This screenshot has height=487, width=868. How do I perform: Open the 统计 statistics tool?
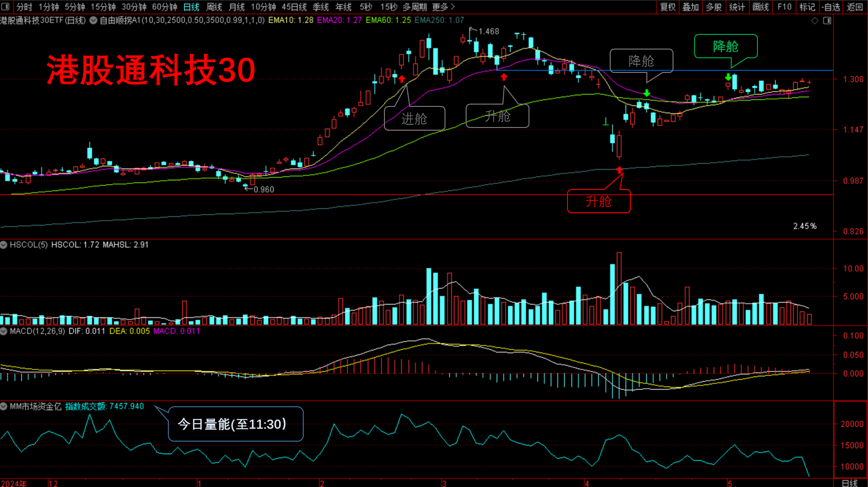(737, 7)
